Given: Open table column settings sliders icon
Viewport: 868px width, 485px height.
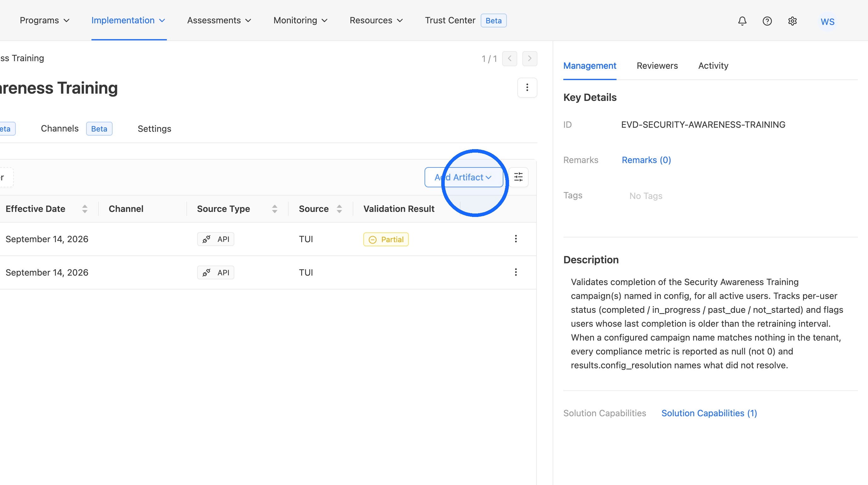Looking at the screenshot, I should tap(518, 177).
